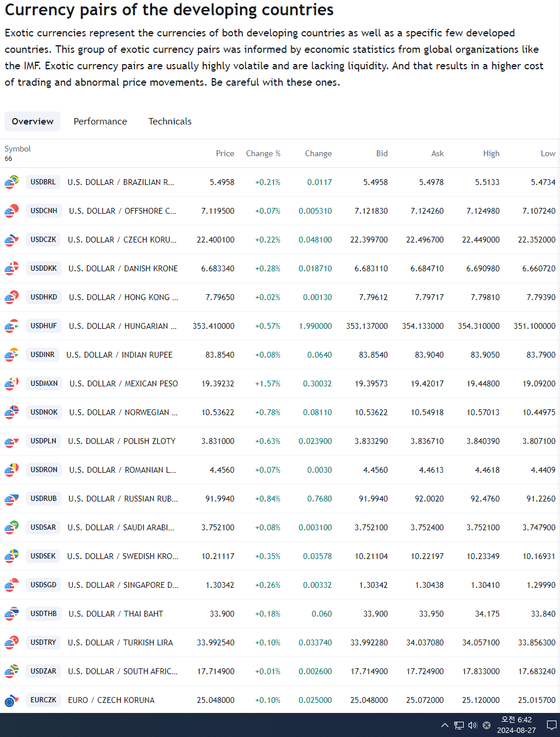560x737 pixels.
Task: Sort table by Low column header
Action: coord(548,153)
